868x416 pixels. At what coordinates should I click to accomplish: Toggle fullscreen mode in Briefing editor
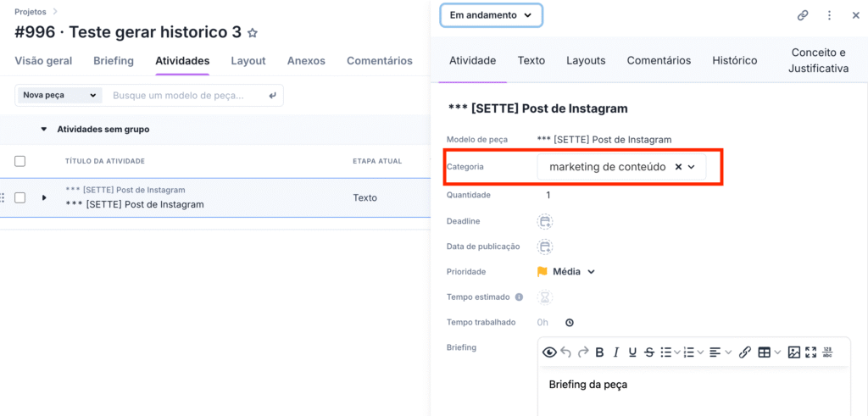[811, 352]
